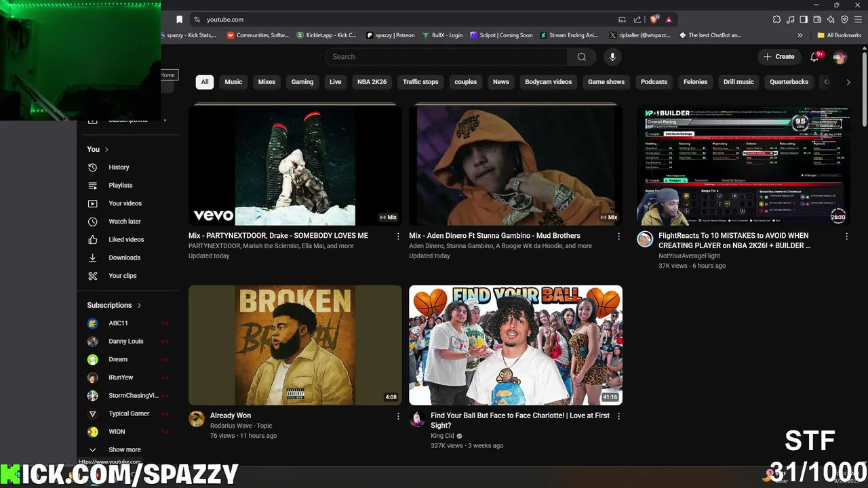
Task: Open Kicklet.app bookmark
Action: click(x=327, y=35)
